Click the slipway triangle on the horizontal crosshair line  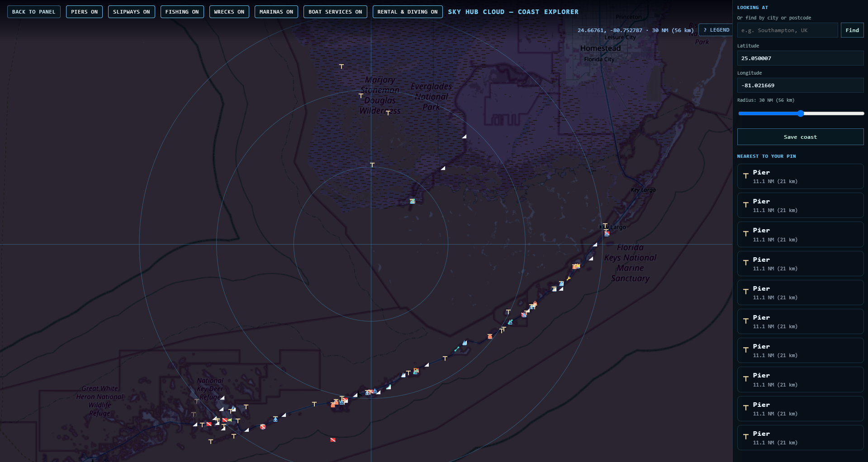tap(595, 245)
